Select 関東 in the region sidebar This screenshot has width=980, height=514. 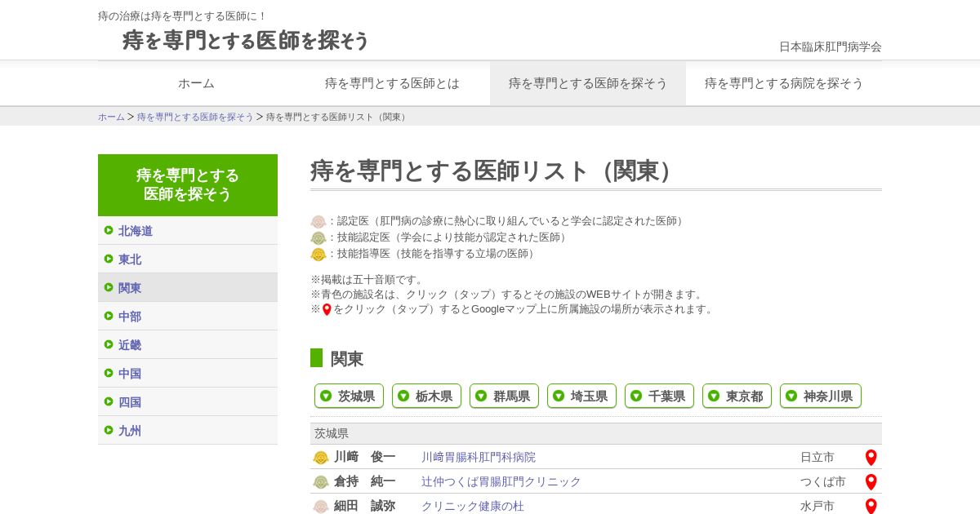(x=188, y=287)
